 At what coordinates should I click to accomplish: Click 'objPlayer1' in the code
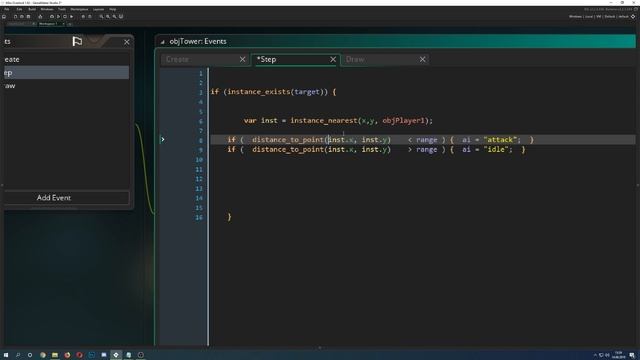[x=403, y=121]
